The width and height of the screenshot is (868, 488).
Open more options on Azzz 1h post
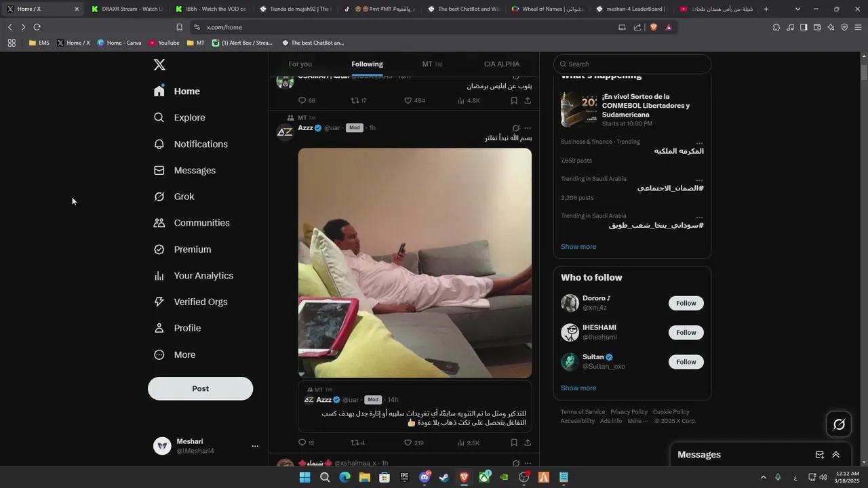pyautogui.click(x=528, y=128)
